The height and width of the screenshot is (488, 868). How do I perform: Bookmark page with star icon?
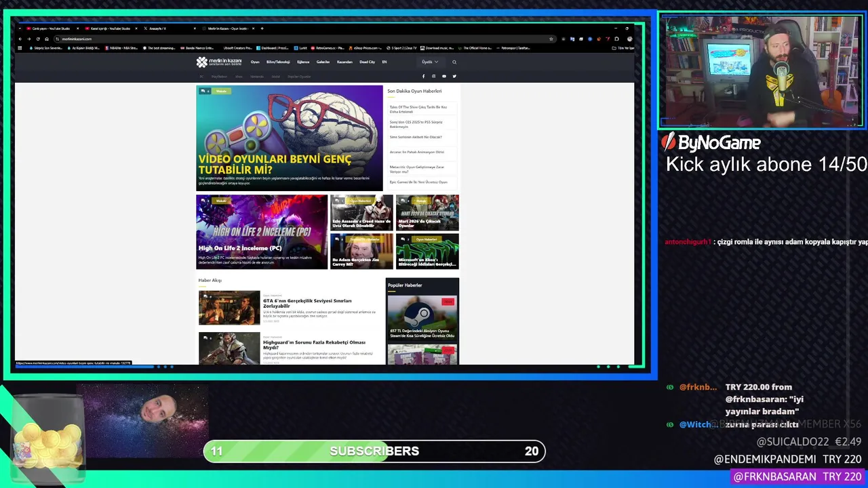pos(551,39)
